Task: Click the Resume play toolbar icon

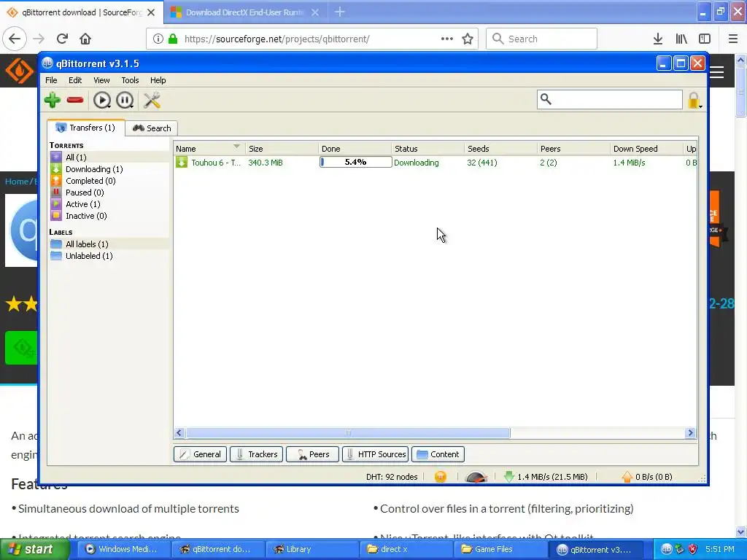Action: (x=101, y=100)
